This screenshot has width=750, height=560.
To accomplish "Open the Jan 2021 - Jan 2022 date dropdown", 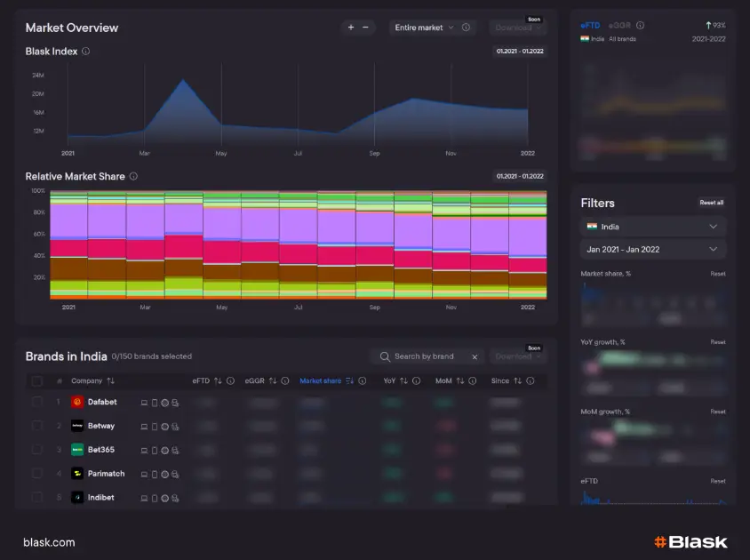I will 653,250.
